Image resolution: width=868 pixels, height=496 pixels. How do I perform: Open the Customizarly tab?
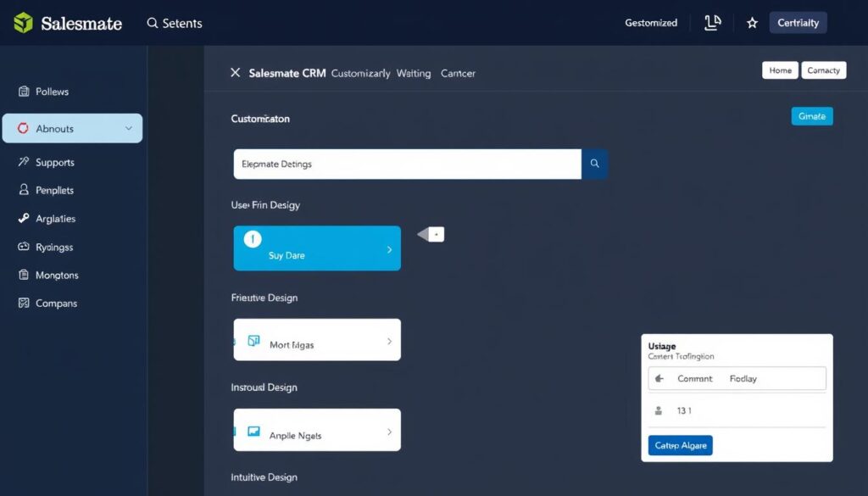360,74
